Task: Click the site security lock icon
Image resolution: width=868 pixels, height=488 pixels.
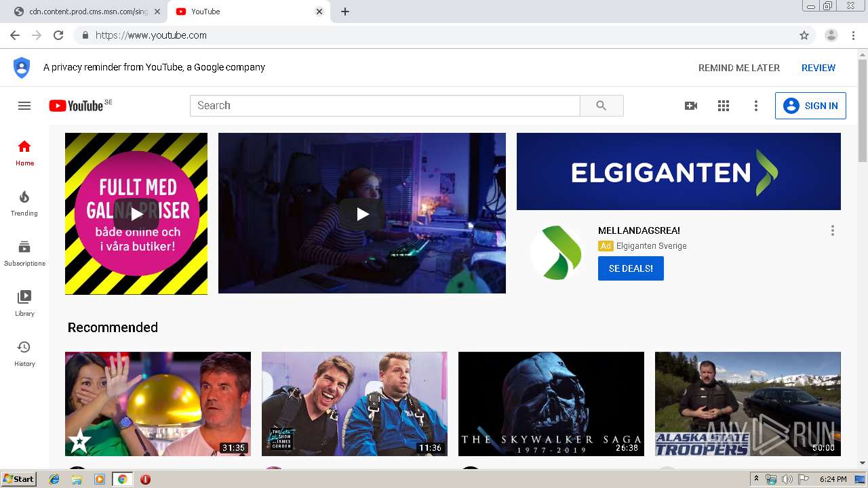Action: click(x=85, y=35)
